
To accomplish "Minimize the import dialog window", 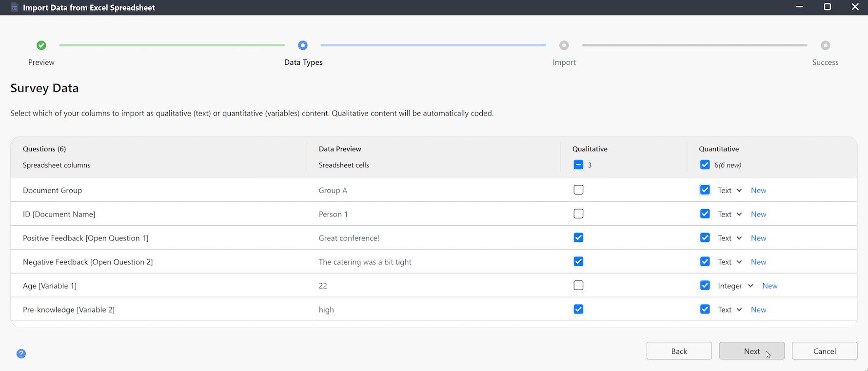I will point(799,7).
